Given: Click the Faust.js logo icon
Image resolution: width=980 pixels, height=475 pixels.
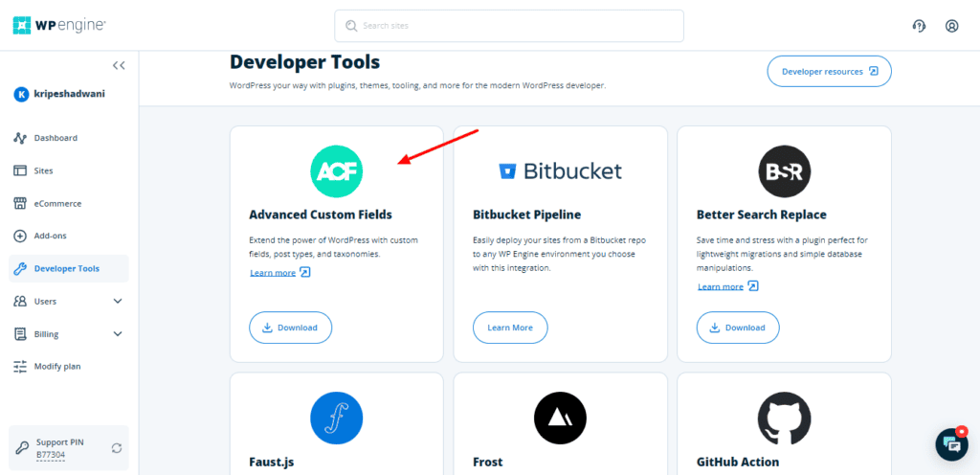Looking at the screenshot, I should (336, 418).
